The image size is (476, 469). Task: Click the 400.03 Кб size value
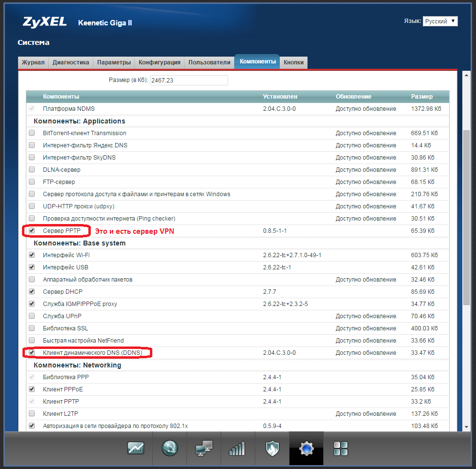coord(424,328)
